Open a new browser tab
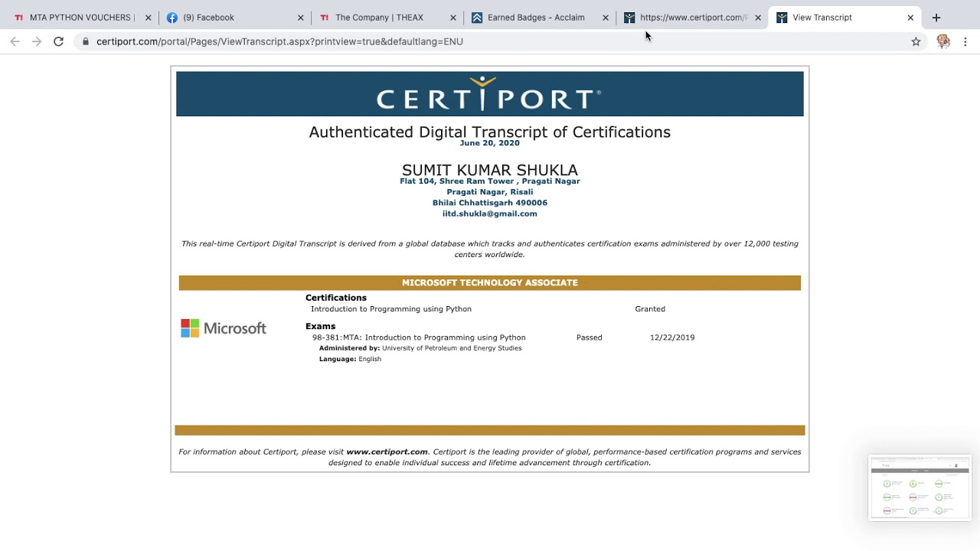 [936, 17]
